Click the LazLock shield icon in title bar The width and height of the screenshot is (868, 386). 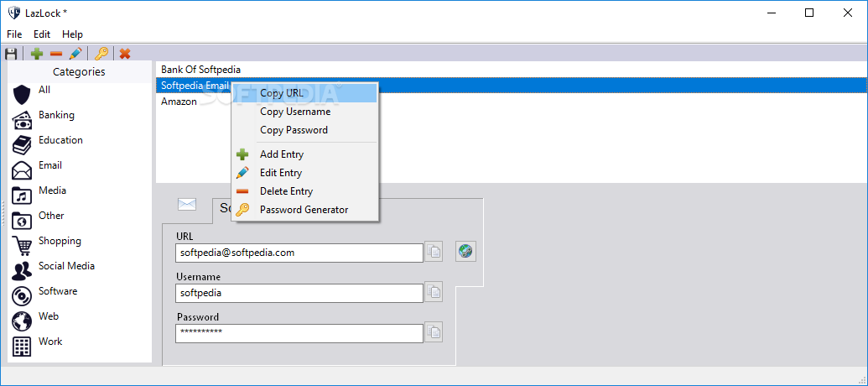(14, 13)
